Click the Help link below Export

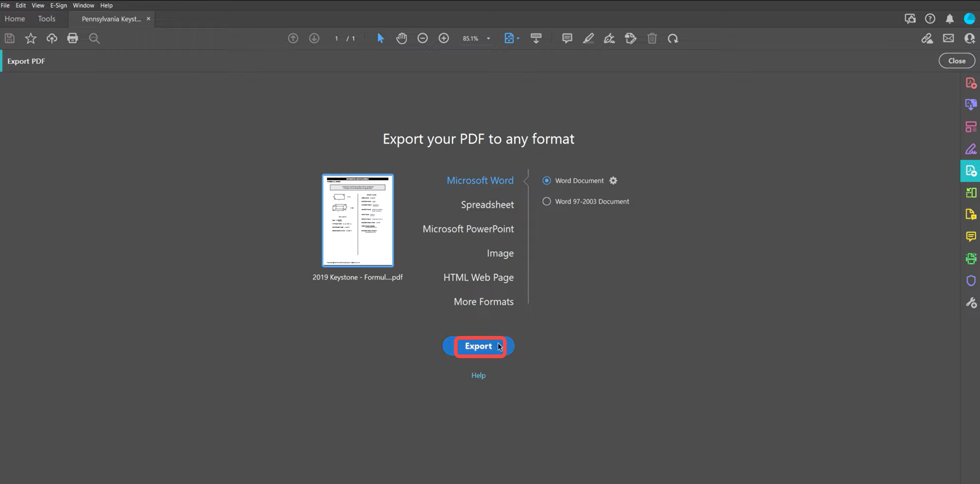[478, 375]
